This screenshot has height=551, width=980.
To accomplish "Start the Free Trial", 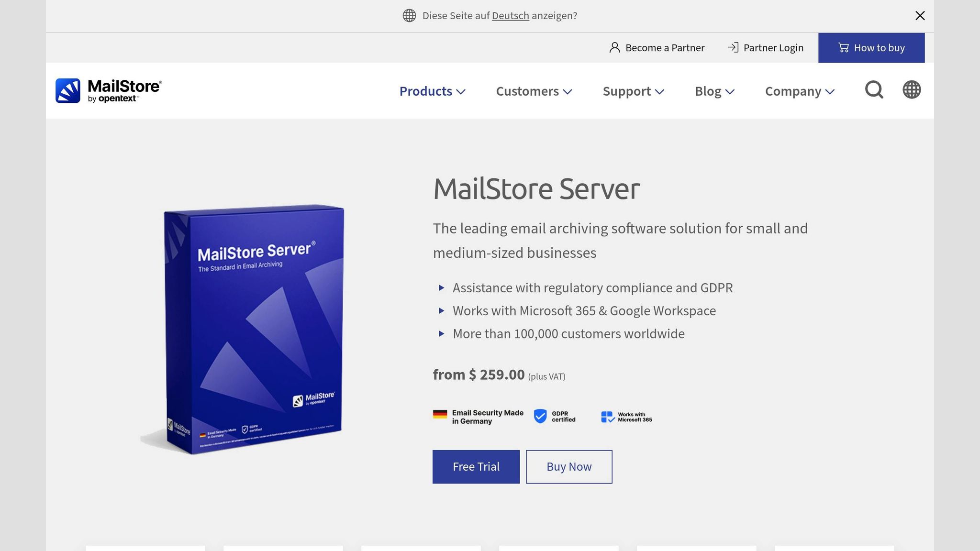I will click(x=476, y=467).
